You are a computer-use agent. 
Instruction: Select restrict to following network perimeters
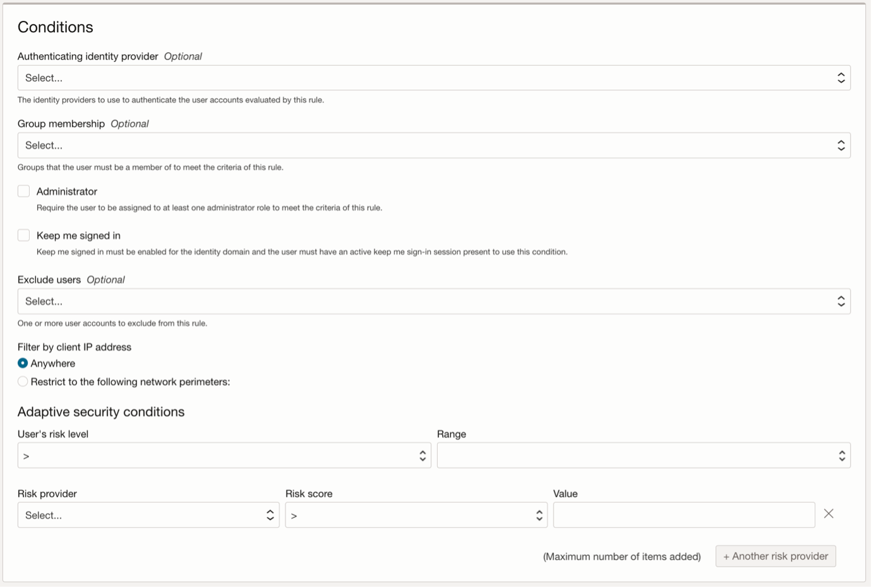pos(21,380)
